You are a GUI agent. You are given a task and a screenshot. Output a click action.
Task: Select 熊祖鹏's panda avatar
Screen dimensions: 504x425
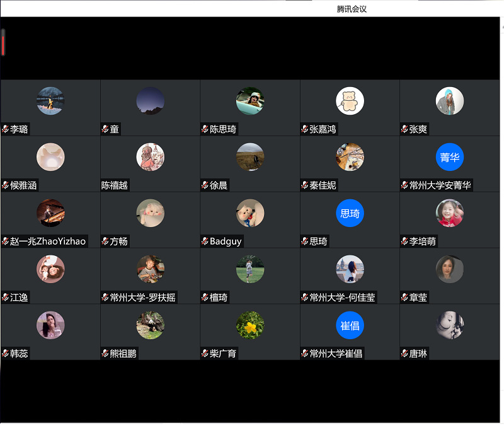tap(151, 325)
